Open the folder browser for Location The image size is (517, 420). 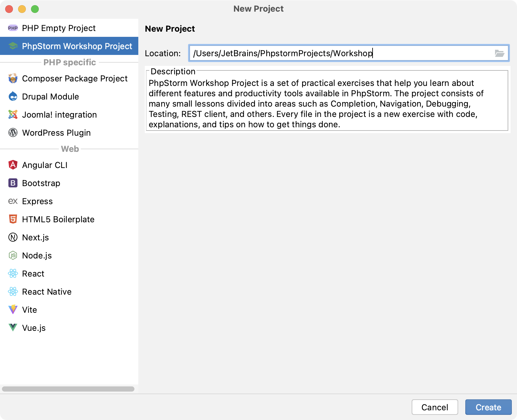500,53
